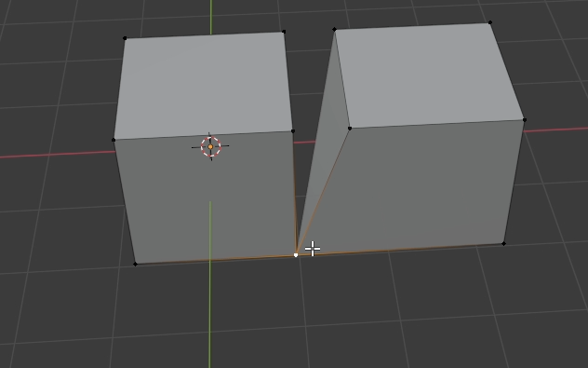Select left cube's top front right vertex

tap(293, 131)
